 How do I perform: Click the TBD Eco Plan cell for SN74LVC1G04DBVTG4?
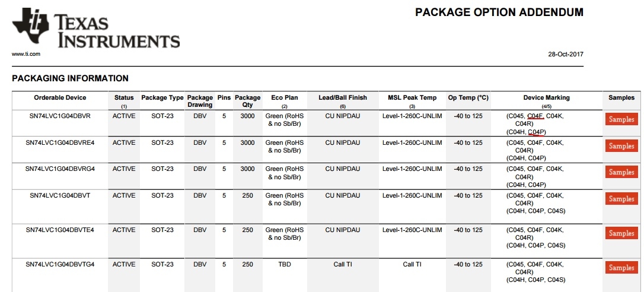pos(284,265)
